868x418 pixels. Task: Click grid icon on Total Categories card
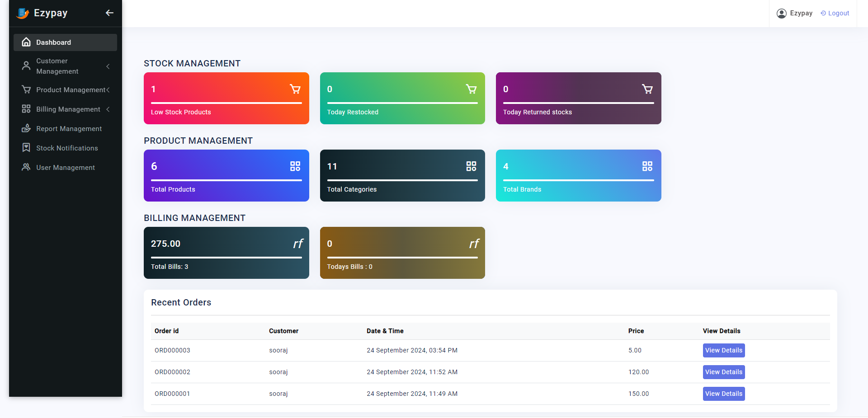[x=471, y=166]
